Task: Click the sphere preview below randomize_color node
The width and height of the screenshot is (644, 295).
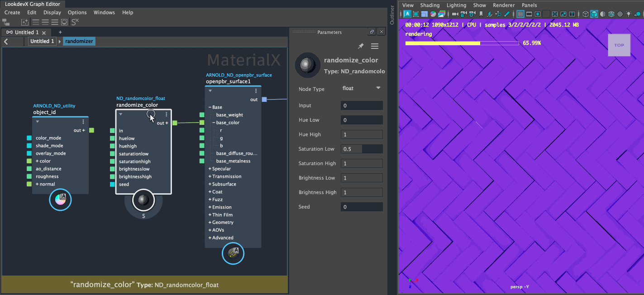Action: pyautogui.click(x=143, y=200)
